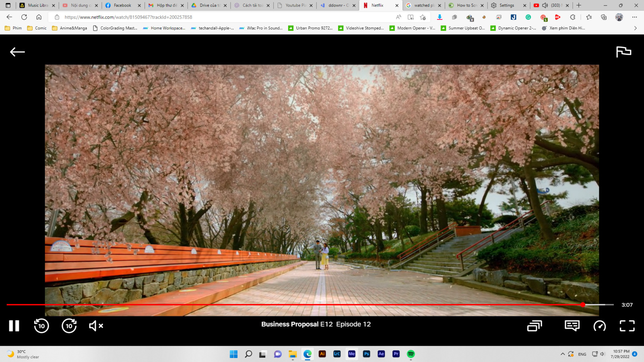Add this page to favorites

click(x=423, y=17)
